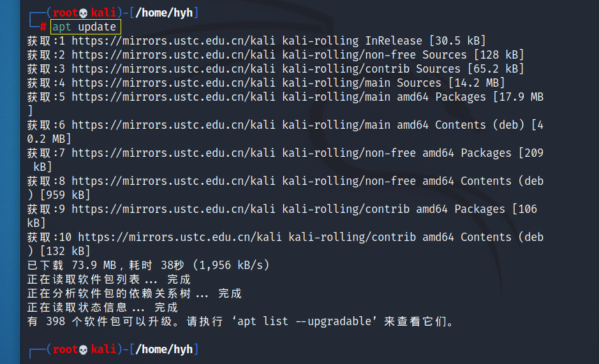Open the InRelease mirror URL on line 1
Screen dimensions: 599x364
tap(173, 41)
